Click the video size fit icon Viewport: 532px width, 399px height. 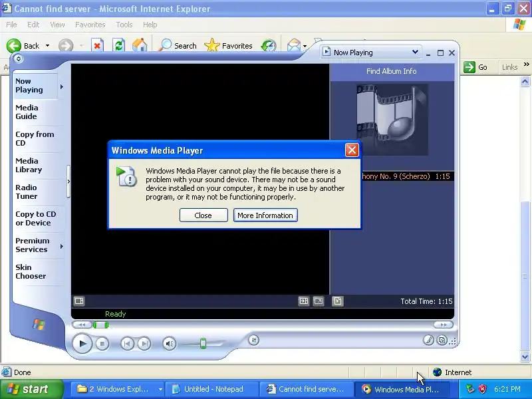[304, 301]
